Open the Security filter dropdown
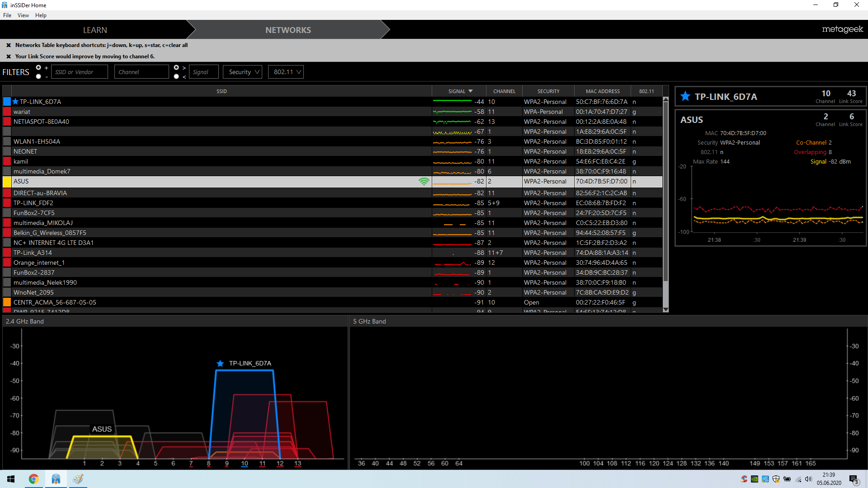The image size is (868, 488). (242, 72)
